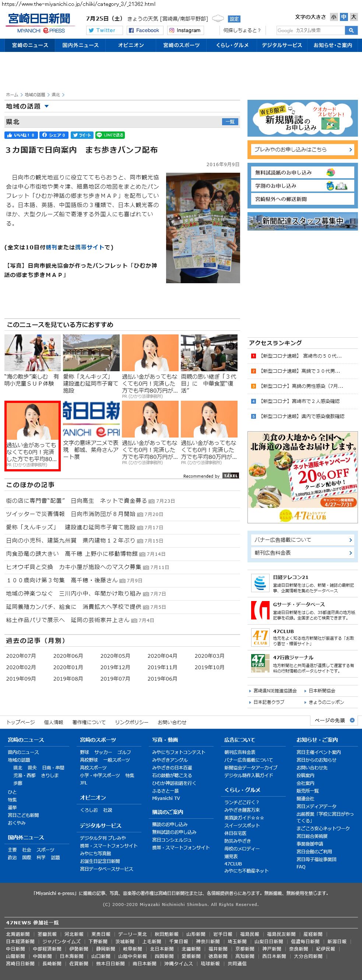Open デジタルサービス menu

pos(282,45)
